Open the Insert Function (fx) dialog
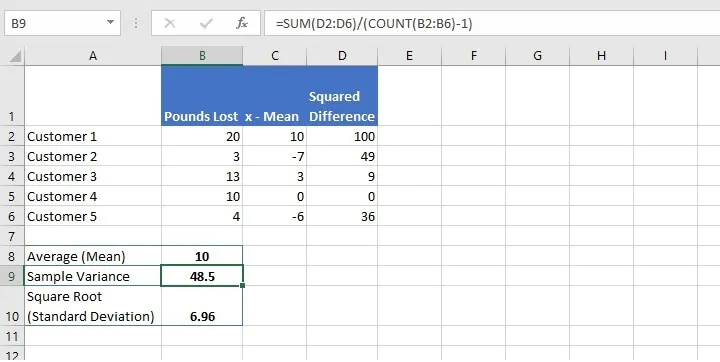 (x=242, y=23)
